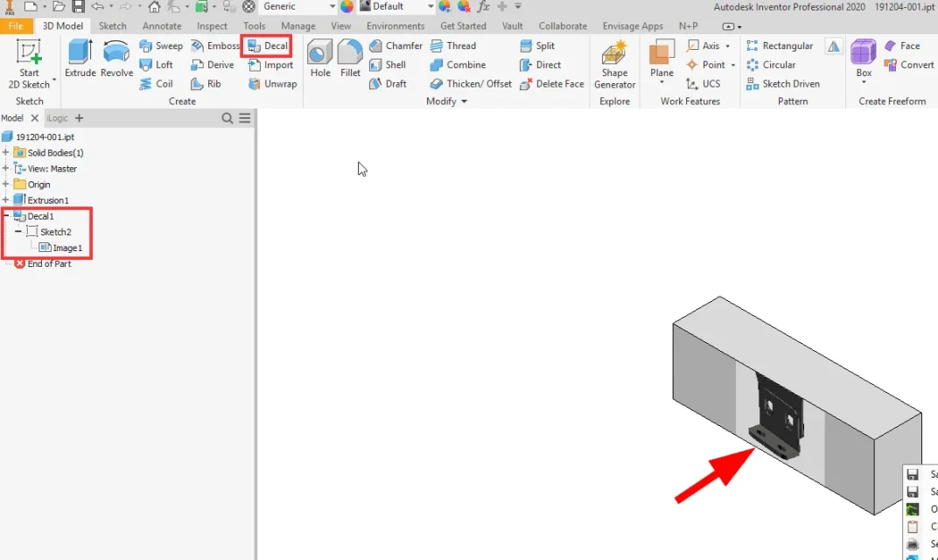
Task: Open the File menu
Action: pyautogui.click(x=16, y=25)
